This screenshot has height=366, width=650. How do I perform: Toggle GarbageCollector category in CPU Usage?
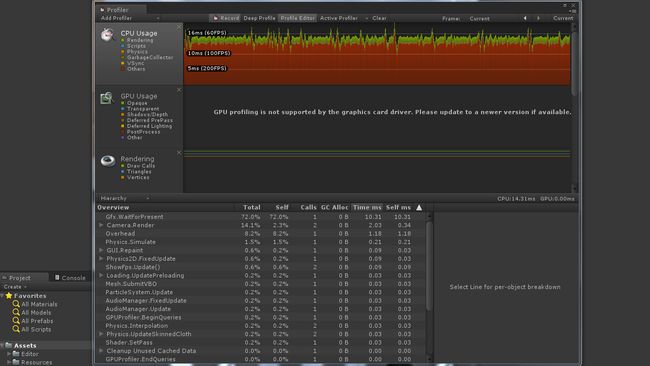click(x=122, y=58)
